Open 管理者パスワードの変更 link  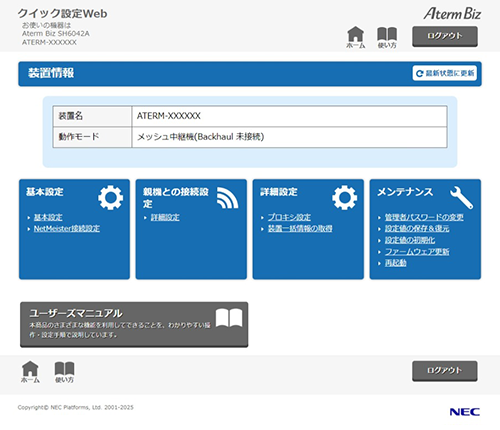click(x=424, y=217)
